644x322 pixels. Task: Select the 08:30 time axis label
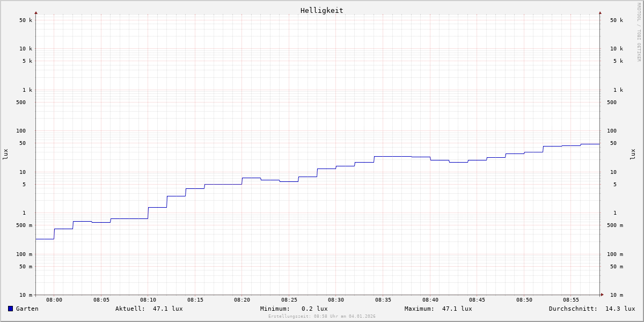point(336,300)
